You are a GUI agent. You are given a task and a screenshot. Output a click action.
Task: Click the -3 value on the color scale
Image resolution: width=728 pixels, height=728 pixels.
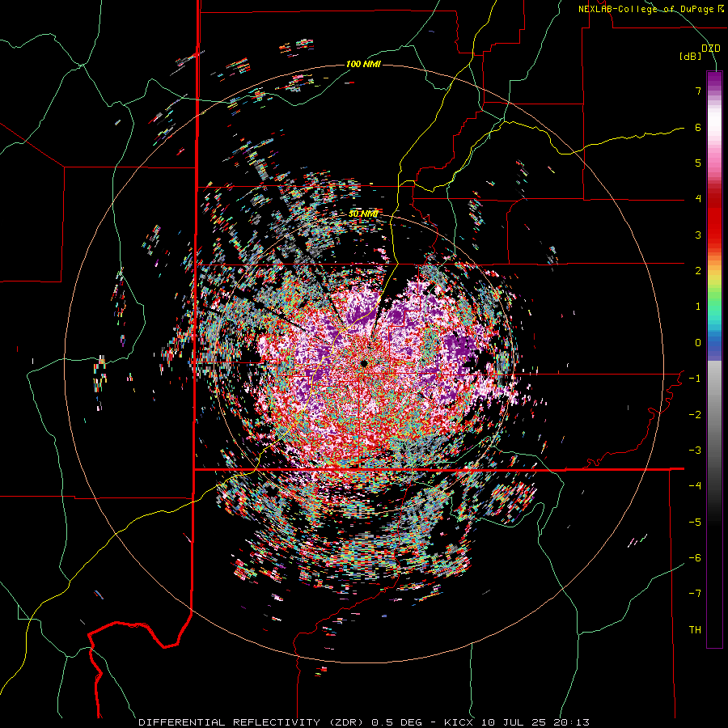[695, 451]
